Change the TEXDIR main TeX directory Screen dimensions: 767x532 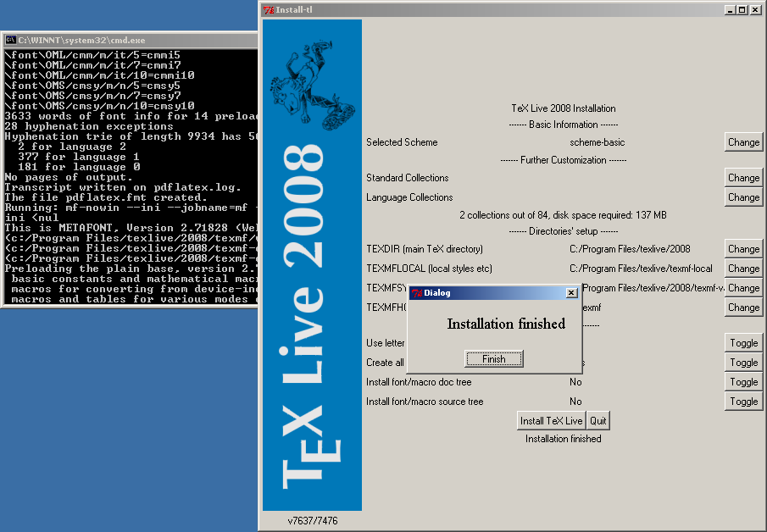743,249
